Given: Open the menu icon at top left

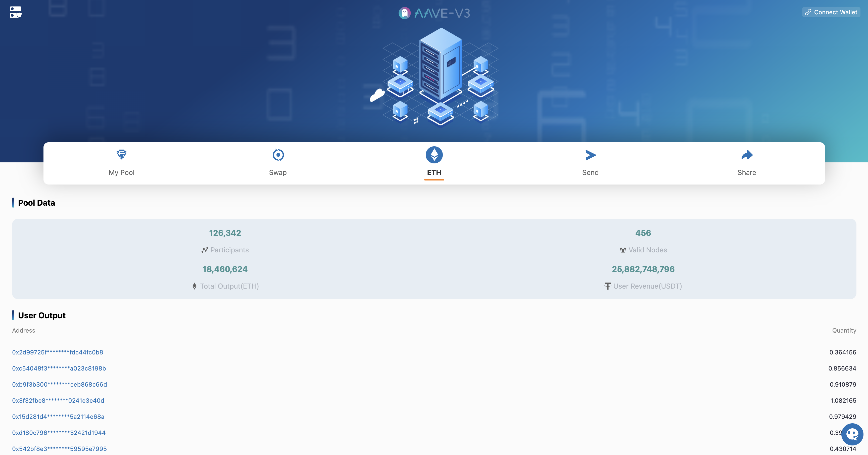Looking at the screenshot, I should 16,12.
